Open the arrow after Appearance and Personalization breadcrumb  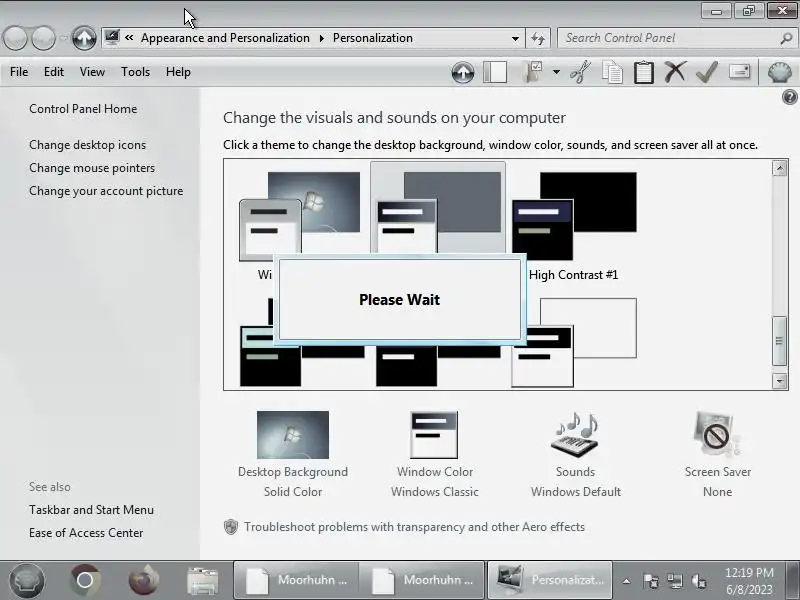click(322, 38)
